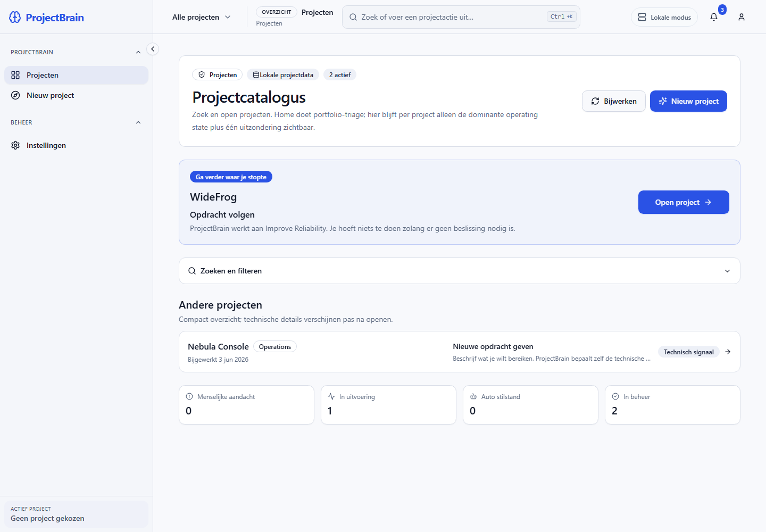Click the Andere projecten heading
Viewport: 766px width, 532px height.
220,305
